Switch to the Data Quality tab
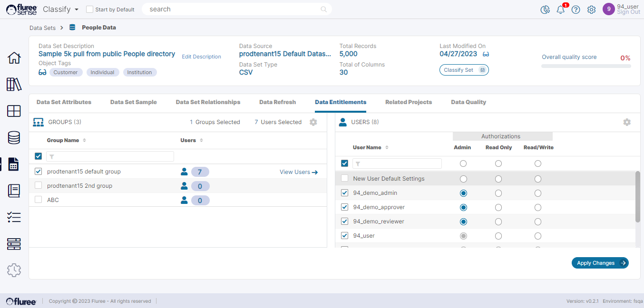The height and width of the screenshot is (308, 644). [468, 102]
